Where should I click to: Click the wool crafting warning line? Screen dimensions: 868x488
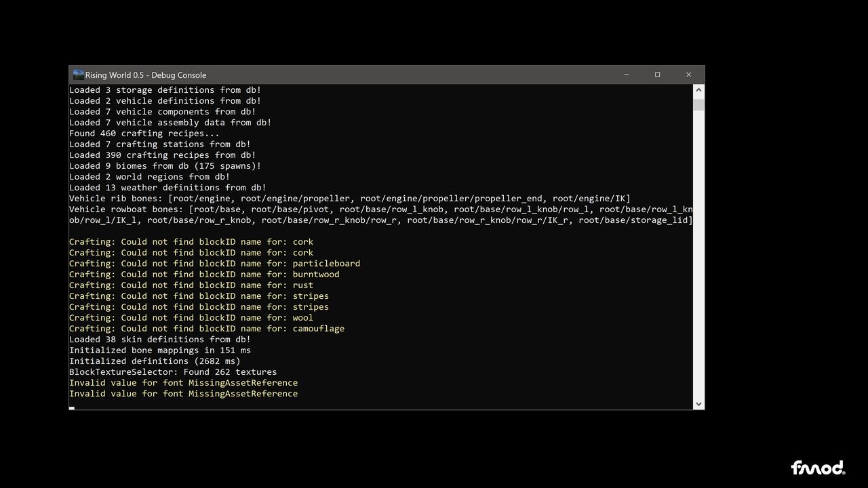(x=191, y=318)
